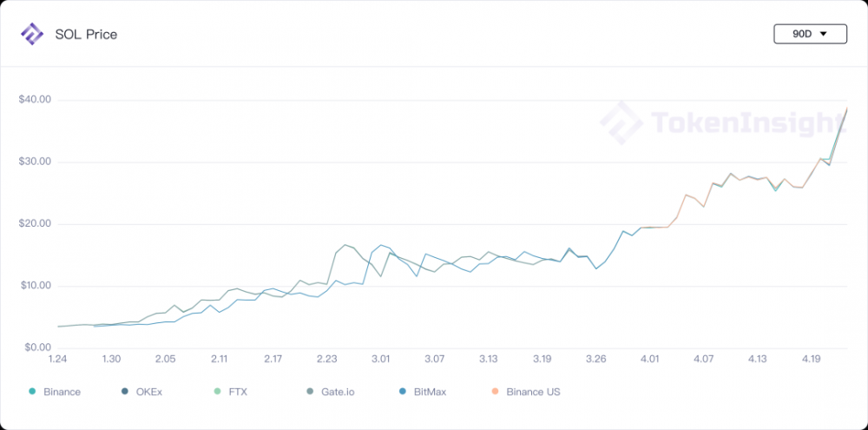This screenshot has width=868, height=430.
Task: Show or hide Gate.io series label
Action: pos(339,392)
